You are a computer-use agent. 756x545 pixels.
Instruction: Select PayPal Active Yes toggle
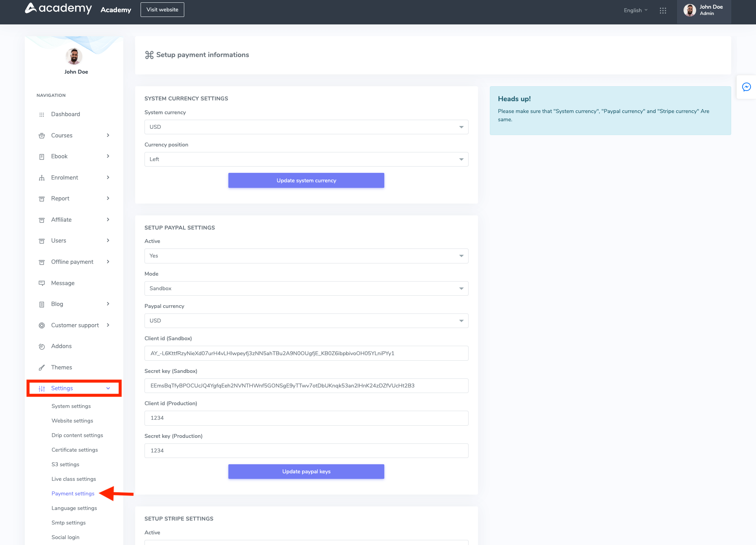[306, 256]
